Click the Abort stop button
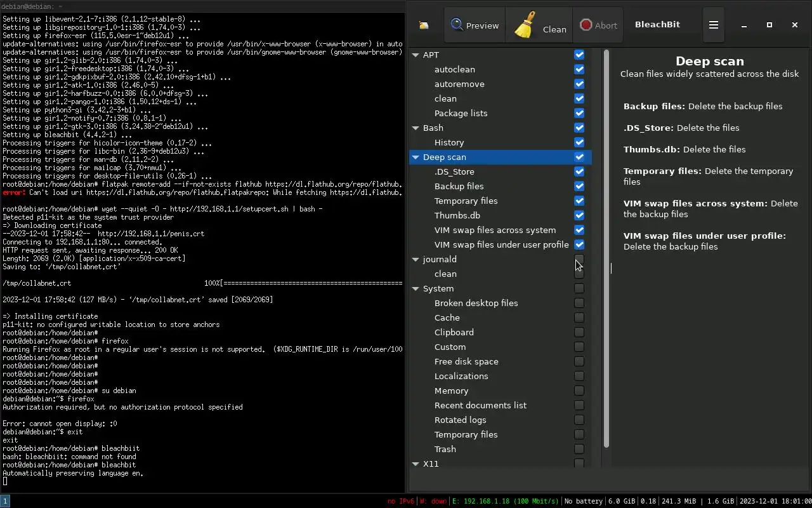 click(x=598, y=25)
